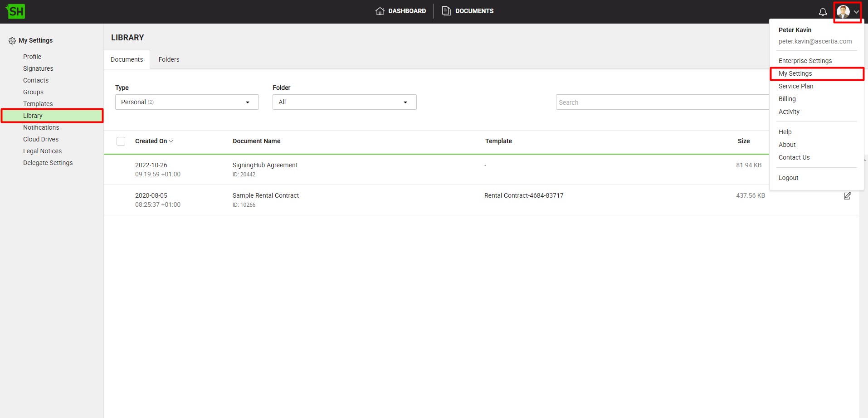Screen dimensions: 868x418
Task: Click the Documents page icon
Action: [x=446, y=11]
